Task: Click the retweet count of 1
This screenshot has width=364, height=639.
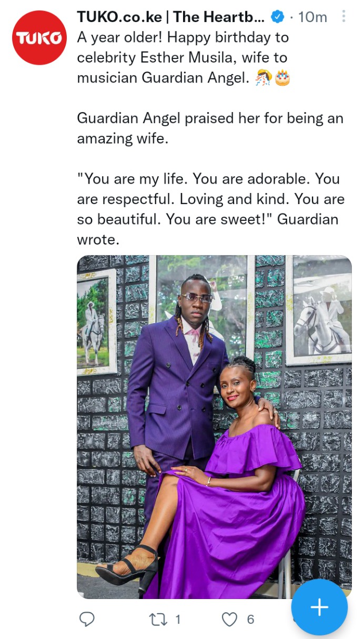Action: click(178, 620)
